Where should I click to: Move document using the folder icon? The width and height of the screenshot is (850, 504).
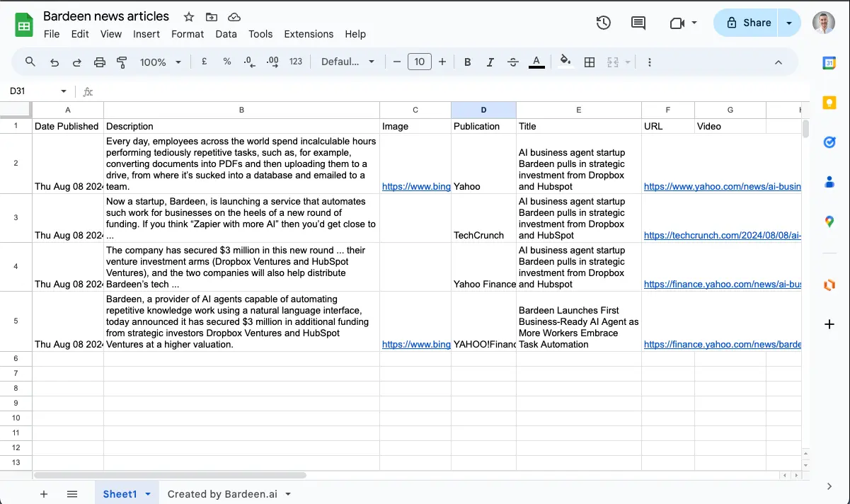pyautogui.click(x=212, y=17)
